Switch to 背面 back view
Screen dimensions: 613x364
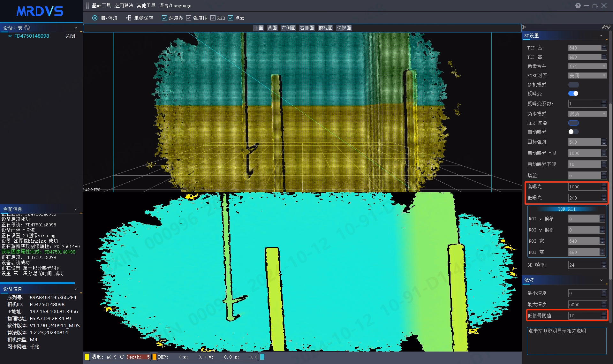pos(272,28)
